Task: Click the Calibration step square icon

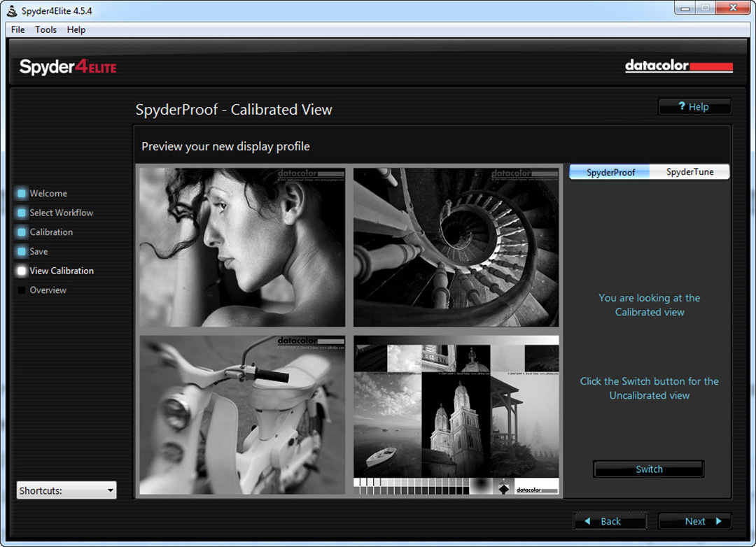Action: [x=22, y=232]
